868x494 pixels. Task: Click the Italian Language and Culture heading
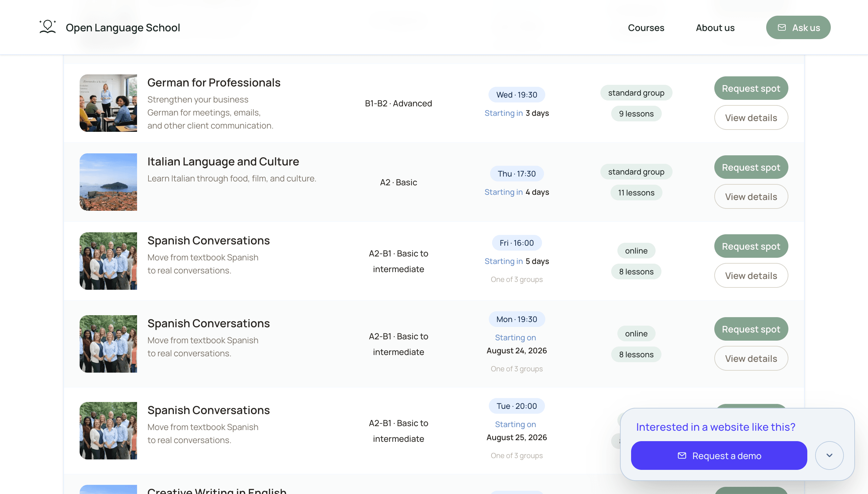(x=223, y=162)
